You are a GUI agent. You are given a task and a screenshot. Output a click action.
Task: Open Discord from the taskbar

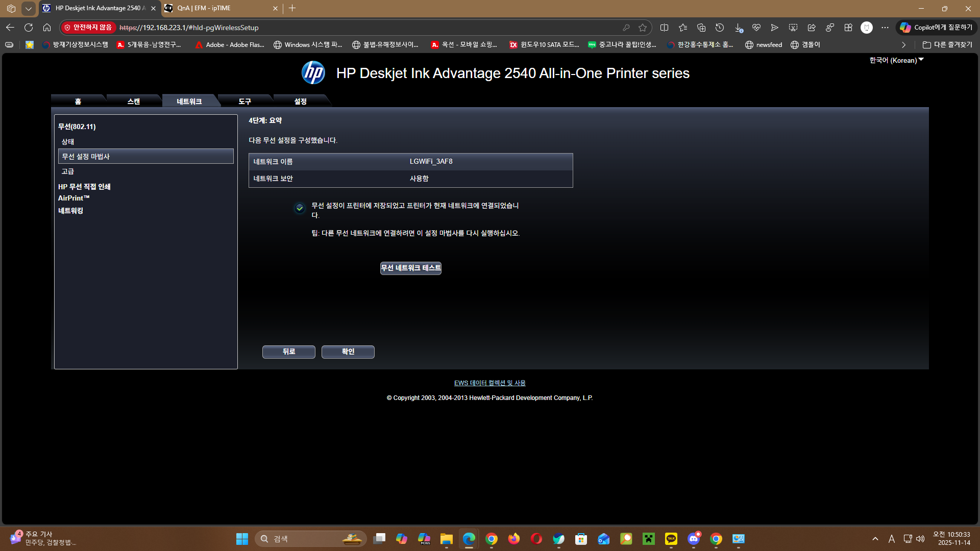pos(694,539)
